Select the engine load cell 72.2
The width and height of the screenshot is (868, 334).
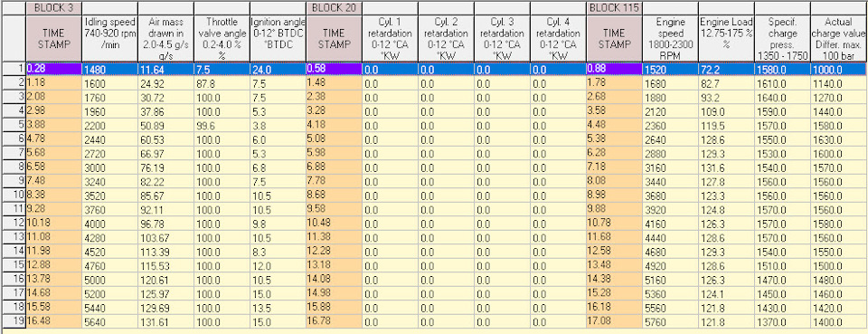(726, 69)
